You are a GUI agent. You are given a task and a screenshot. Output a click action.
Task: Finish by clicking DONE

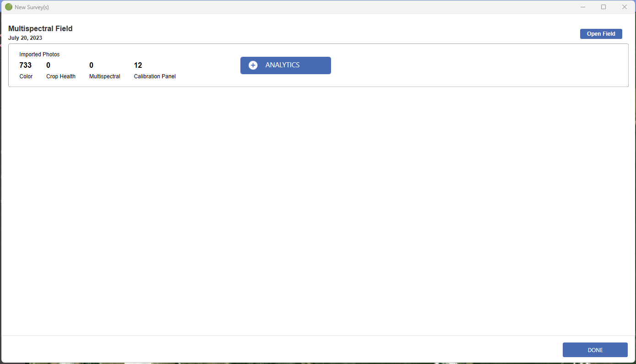pos(595,350)
